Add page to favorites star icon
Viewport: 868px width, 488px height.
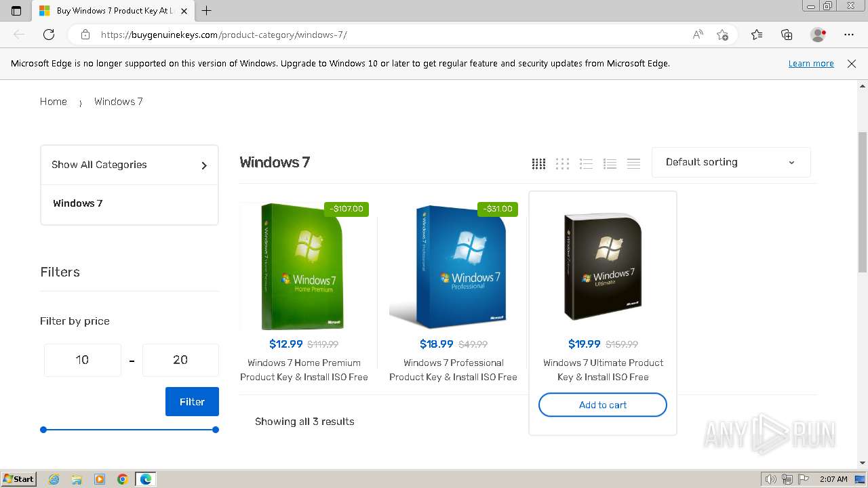(722, 35)
